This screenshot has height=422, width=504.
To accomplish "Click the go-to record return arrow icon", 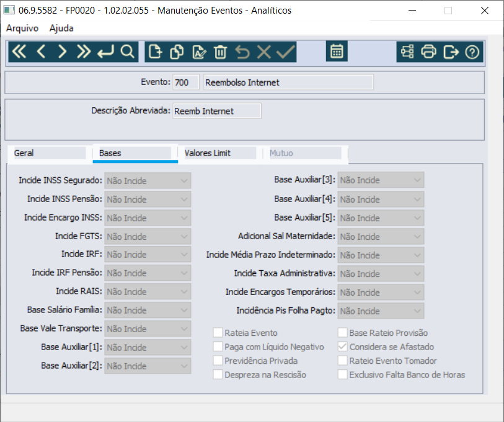I will tap(106, 52).
